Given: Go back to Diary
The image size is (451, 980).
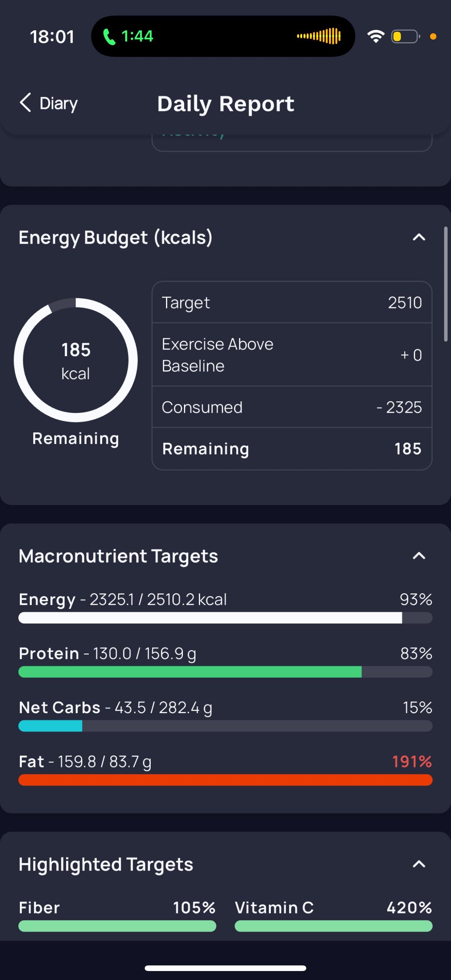Looking at the screenshot, I should (x=49, y=103).
